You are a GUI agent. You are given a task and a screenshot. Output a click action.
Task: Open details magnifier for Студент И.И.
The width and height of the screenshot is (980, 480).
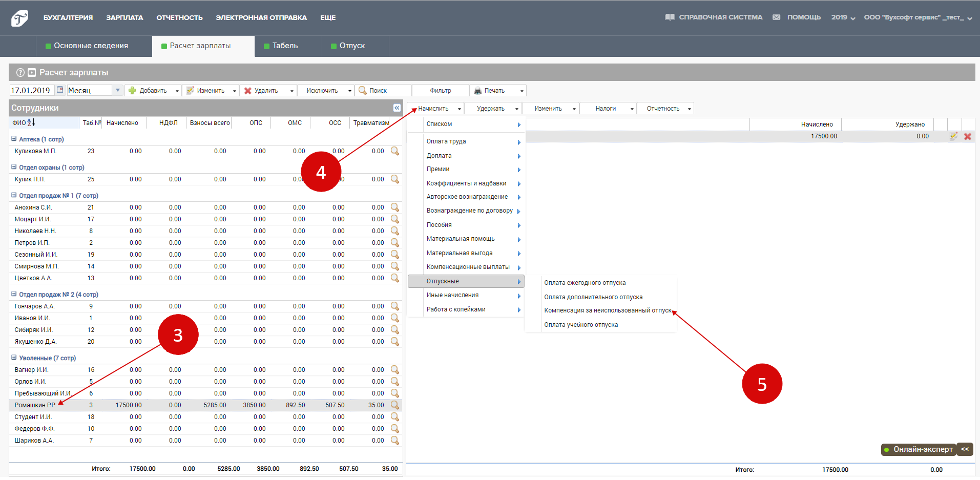(395, 416)
